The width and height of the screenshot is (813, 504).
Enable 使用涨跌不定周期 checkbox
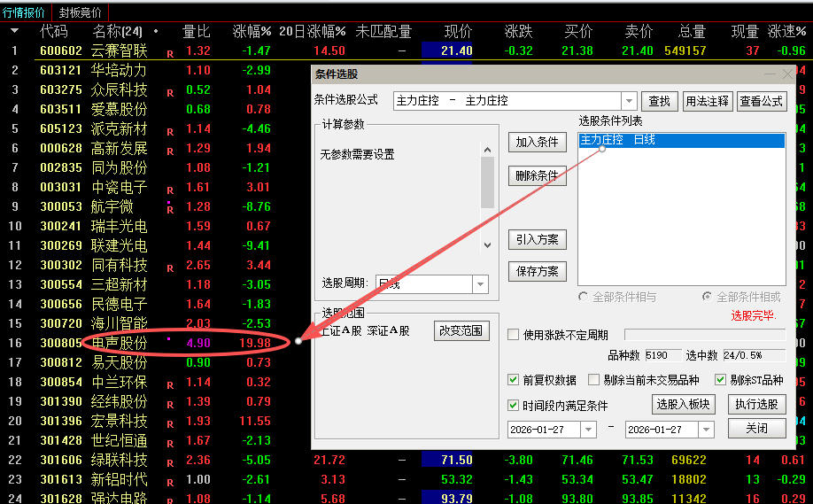pos(514,335)
